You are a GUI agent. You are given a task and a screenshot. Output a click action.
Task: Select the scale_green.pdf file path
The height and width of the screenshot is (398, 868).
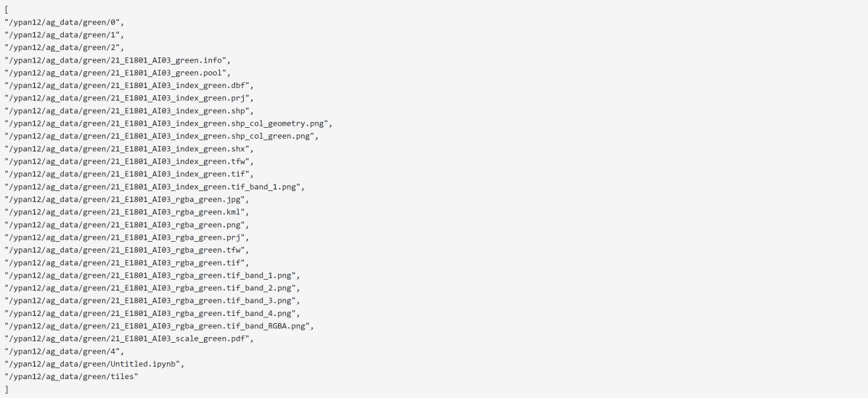tap(128, 338)
